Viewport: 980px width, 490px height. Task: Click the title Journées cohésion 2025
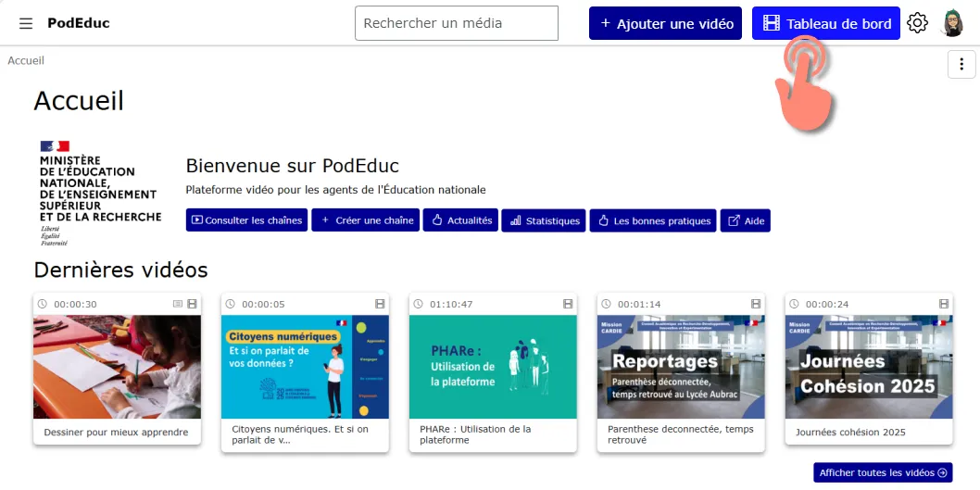850,433
